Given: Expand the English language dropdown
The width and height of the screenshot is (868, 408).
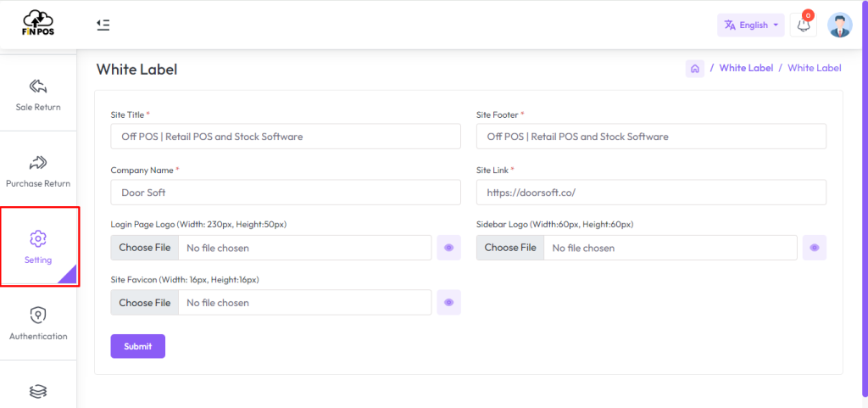Looking at the screenshot, I should [x=751, y=25].
